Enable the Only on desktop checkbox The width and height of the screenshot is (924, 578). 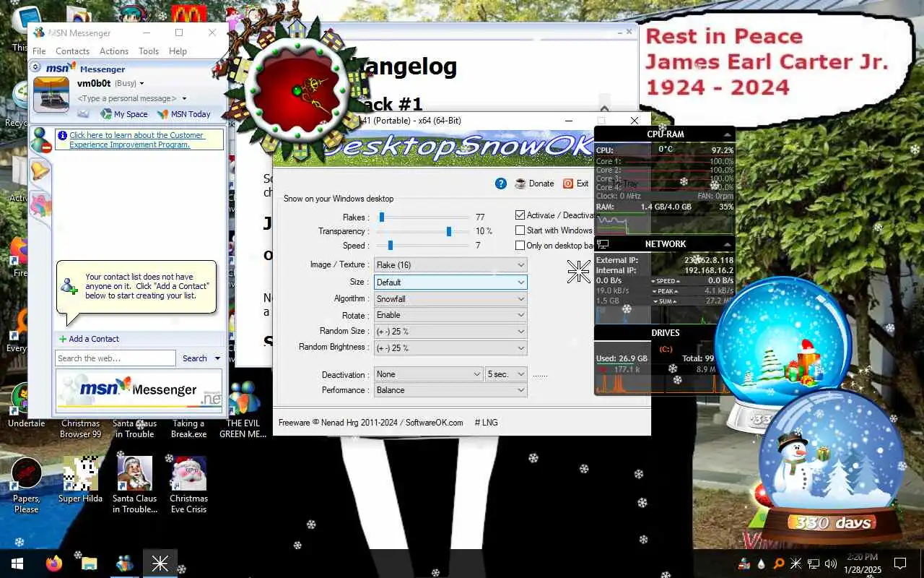pyautogui.click(x=520, y=246)
